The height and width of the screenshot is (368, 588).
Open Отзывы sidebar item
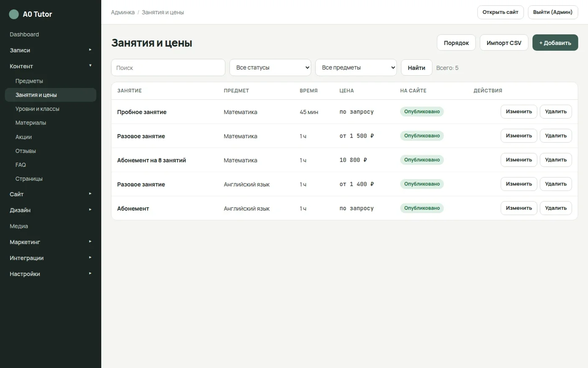50,151
